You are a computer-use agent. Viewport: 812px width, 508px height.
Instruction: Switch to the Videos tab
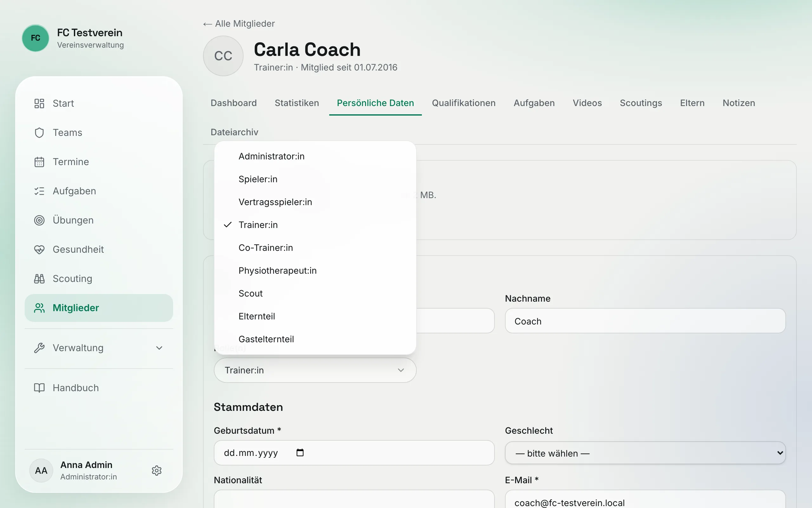pos(587,103)
